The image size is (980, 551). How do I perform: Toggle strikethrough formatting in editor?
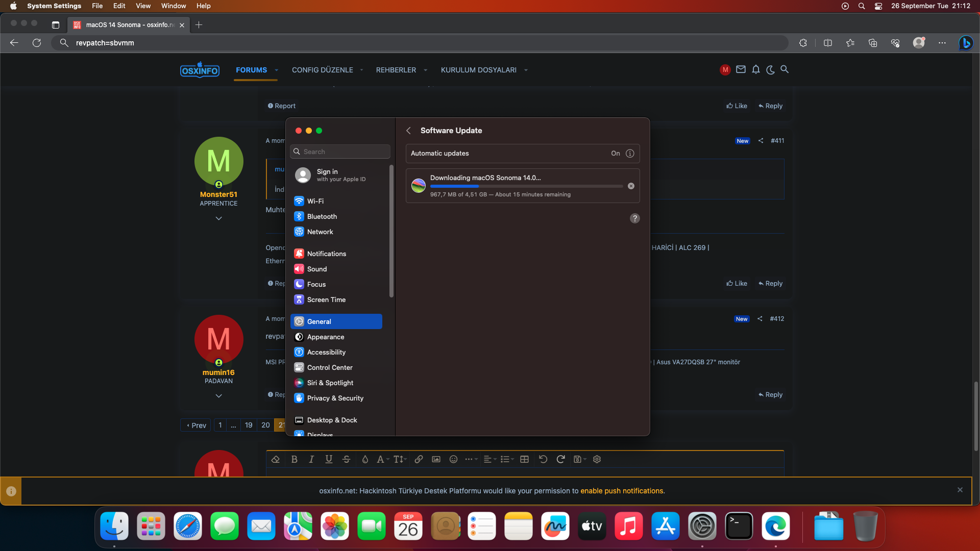(346, 459)
